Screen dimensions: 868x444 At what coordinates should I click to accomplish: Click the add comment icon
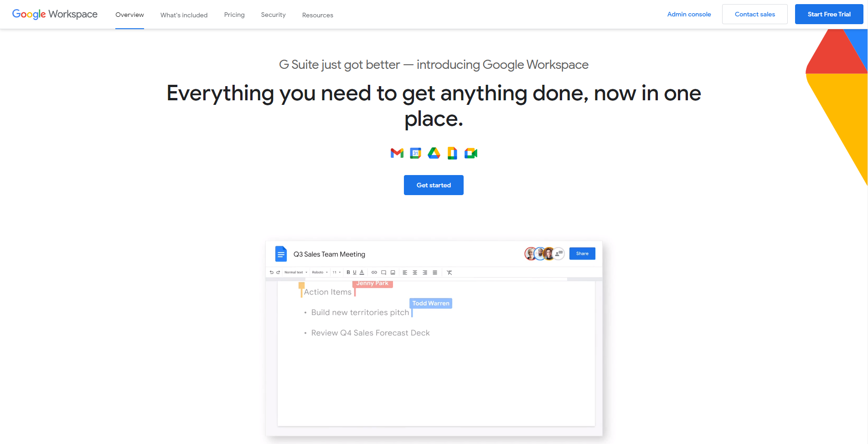pyautogui.click(x=384, y=272)
